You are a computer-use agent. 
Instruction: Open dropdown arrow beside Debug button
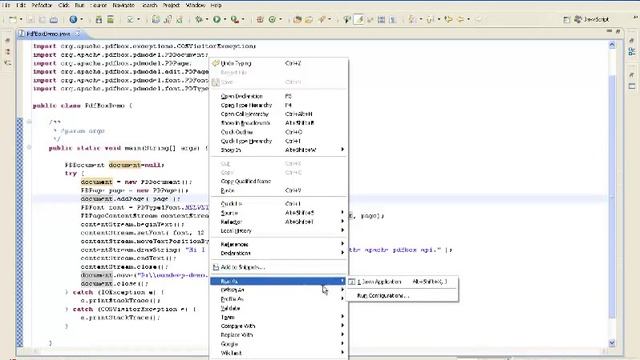click(207, 19)
